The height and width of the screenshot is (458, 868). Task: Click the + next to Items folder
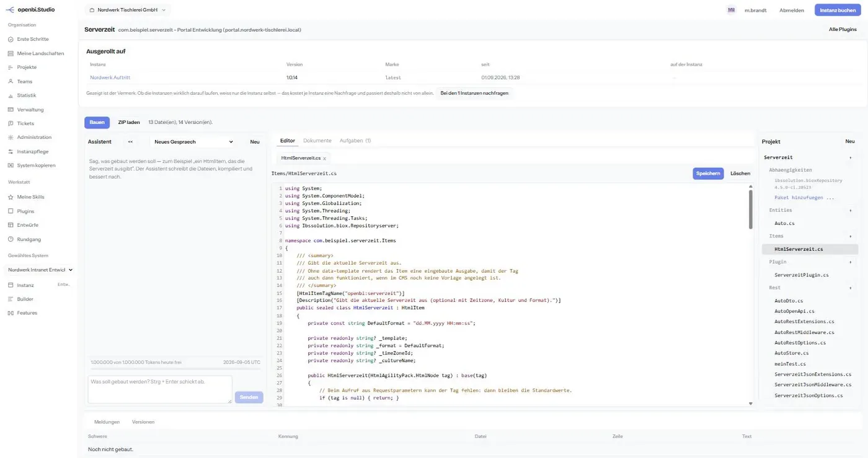[850, 236]
